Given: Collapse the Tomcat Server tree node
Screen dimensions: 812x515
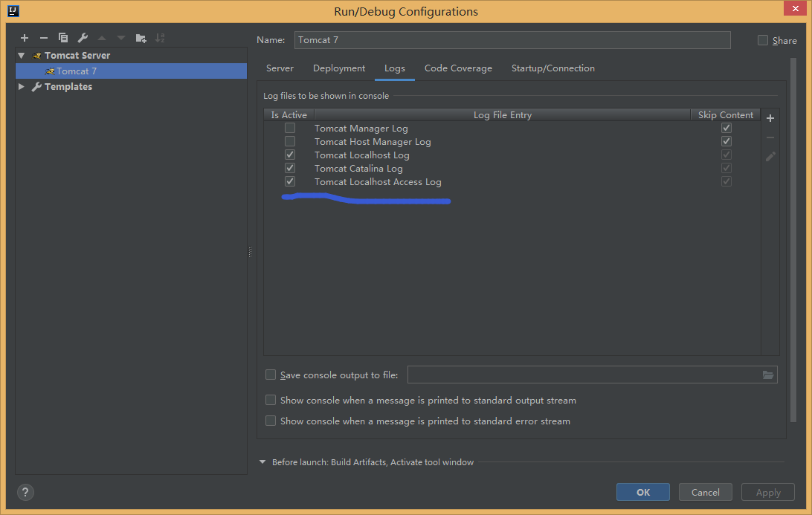Looking at the screenshot, I should [22, 56].
